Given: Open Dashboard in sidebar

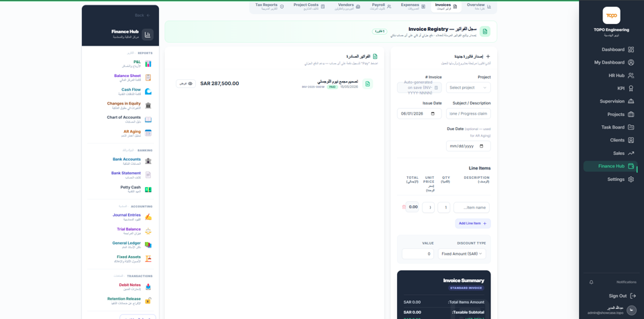Looking at the screenshot, I should (x=610, y=50).
